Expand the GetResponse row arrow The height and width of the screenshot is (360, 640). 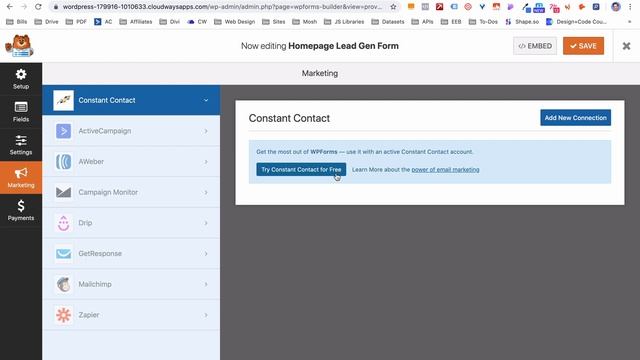click(x=206, y=253)
